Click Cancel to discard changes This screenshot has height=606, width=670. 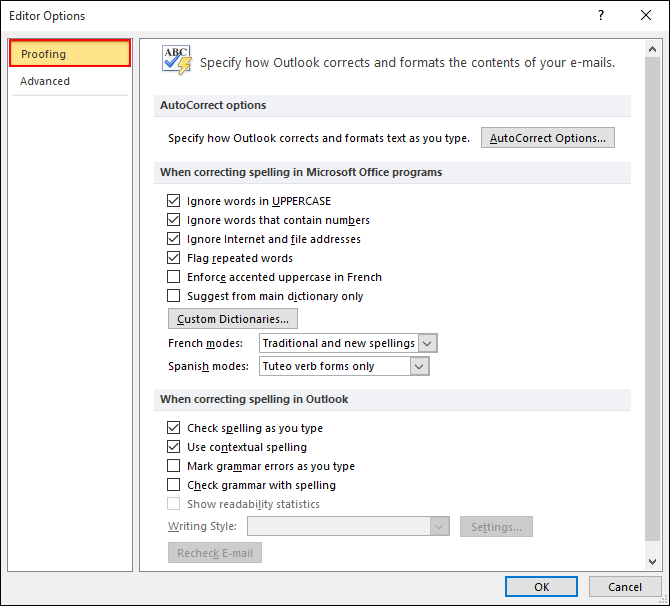[625, 587]
